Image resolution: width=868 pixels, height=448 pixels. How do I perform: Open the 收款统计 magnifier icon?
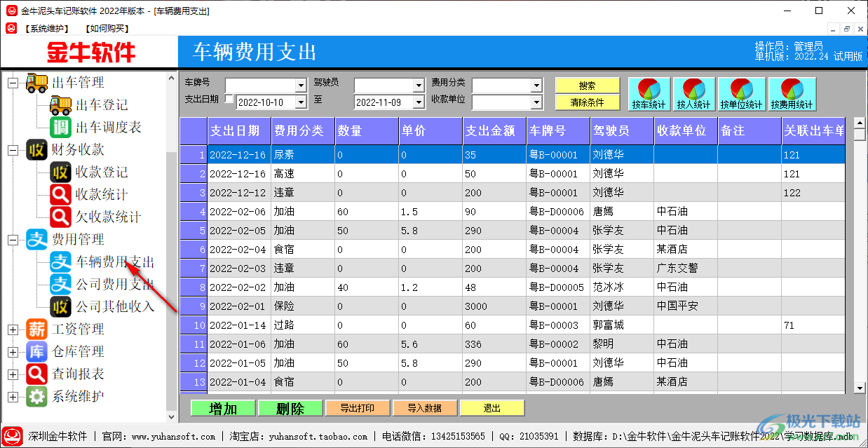(x=61, y=195)
